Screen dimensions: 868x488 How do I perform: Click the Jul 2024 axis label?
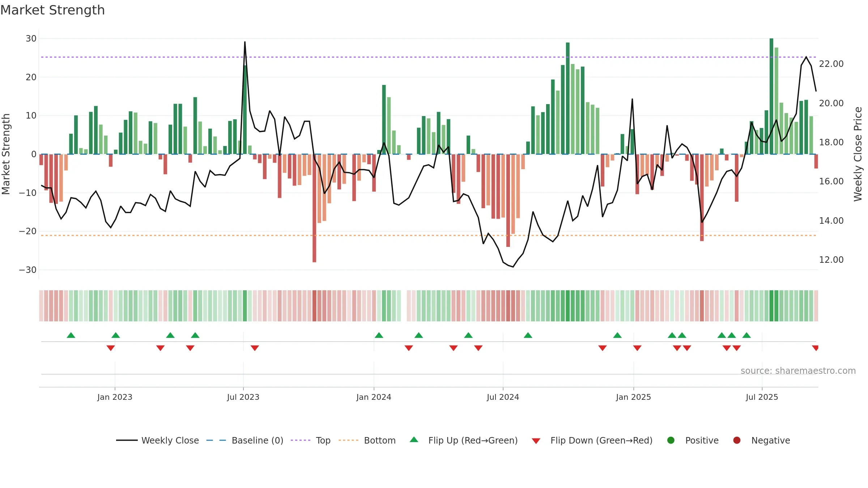click(503, 397)
